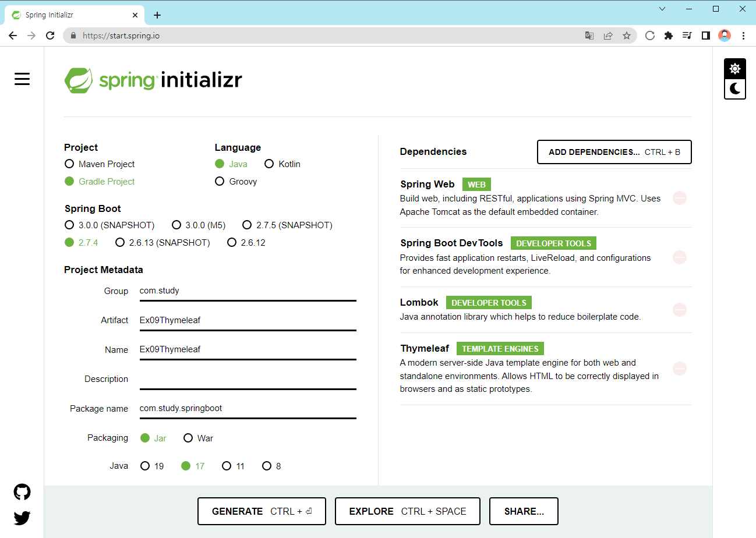Screen dimensions: 756x538
Task: Click the Spring Initializr logo
Action: coord(153,80)
